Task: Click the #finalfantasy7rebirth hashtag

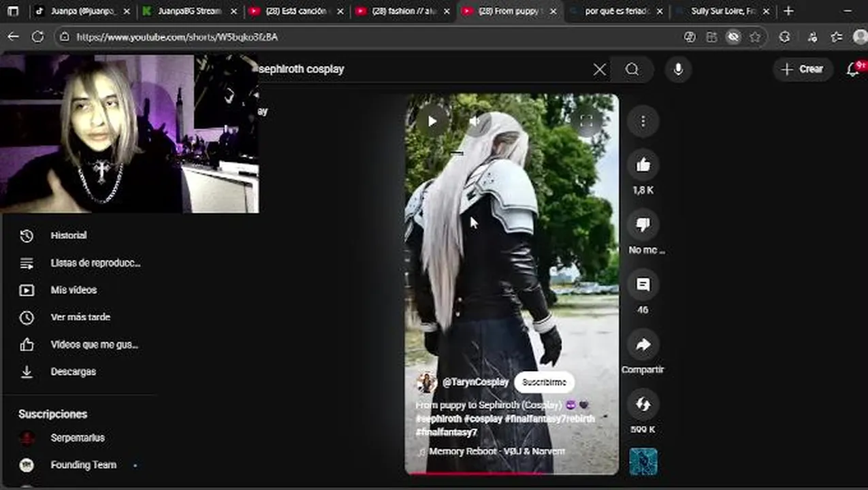Action: [x=549, y=419]
